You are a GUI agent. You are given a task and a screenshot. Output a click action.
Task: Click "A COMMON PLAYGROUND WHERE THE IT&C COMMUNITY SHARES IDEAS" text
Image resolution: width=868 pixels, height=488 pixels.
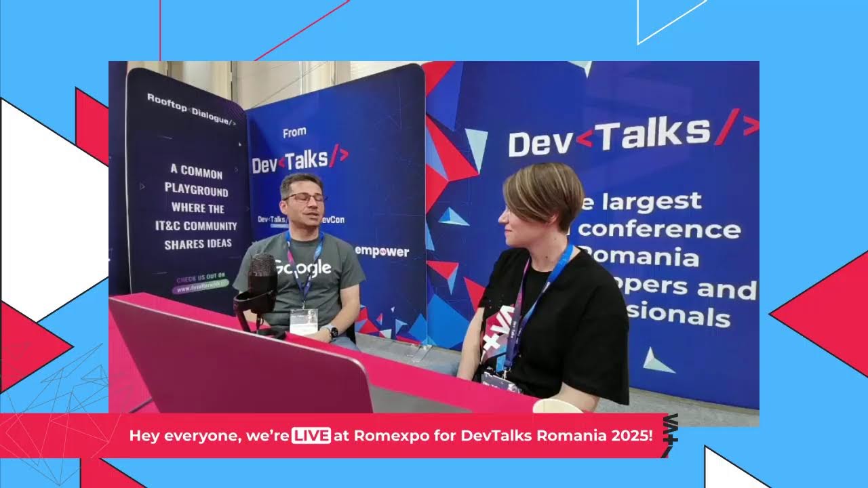pos(197,207)
